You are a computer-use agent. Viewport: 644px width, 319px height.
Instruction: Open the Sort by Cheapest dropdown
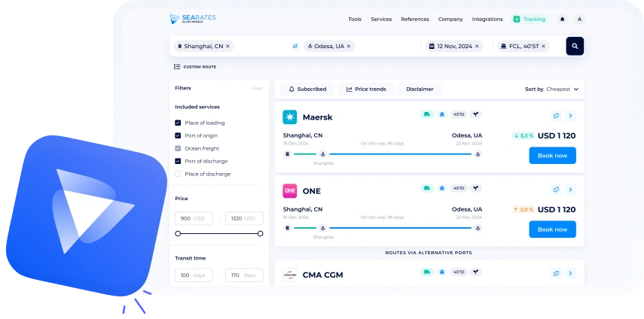(552, 89)
